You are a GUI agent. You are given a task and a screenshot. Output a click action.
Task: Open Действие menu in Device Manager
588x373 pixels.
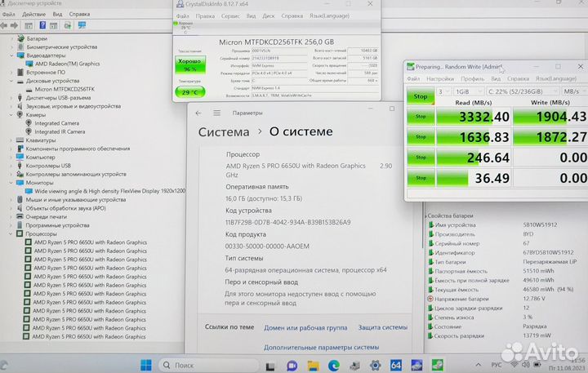[33, 14]
